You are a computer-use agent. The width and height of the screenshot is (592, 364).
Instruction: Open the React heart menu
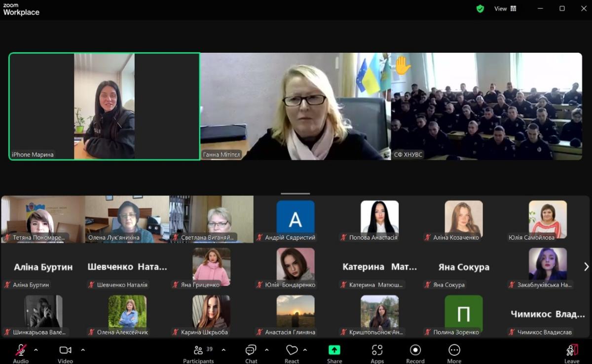coord(292,353)
